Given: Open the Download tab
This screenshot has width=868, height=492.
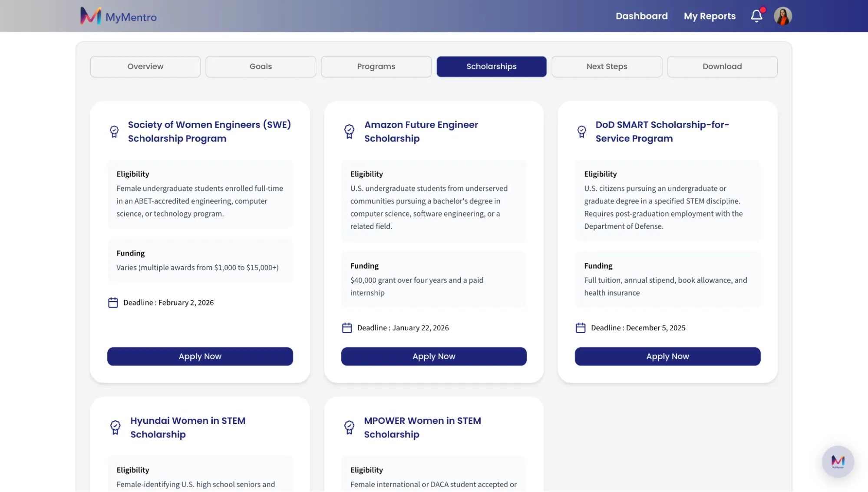Looking at the screenshot, I should pos(722,66).
